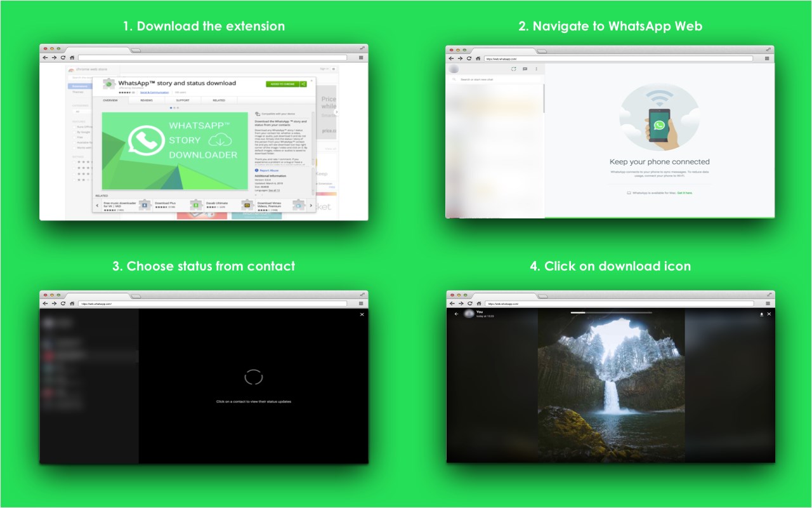The width and height of the screenshot is (812, 508).
Task: Click forward arrow in step 3 browser
Action: 54,304
